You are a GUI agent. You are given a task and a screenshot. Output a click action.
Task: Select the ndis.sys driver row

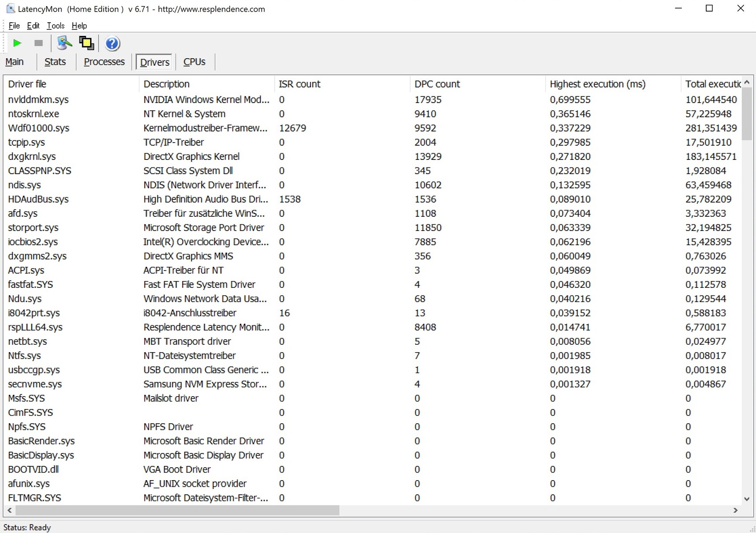373,185
